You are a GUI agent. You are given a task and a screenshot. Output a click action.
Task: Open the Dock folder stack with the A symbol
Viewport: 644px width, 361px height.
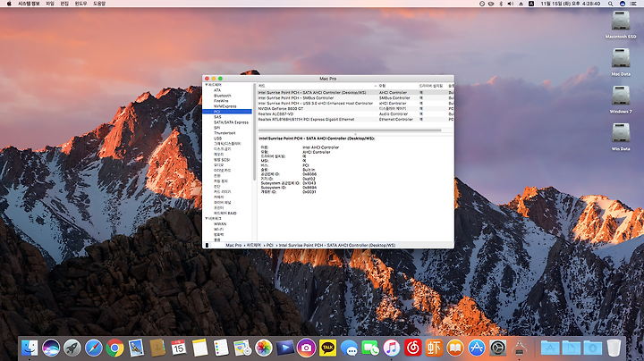point(550,348)
